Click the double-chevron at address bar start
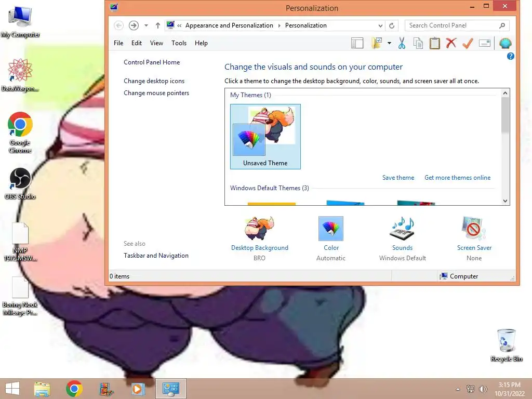 [x=179, y=26]
